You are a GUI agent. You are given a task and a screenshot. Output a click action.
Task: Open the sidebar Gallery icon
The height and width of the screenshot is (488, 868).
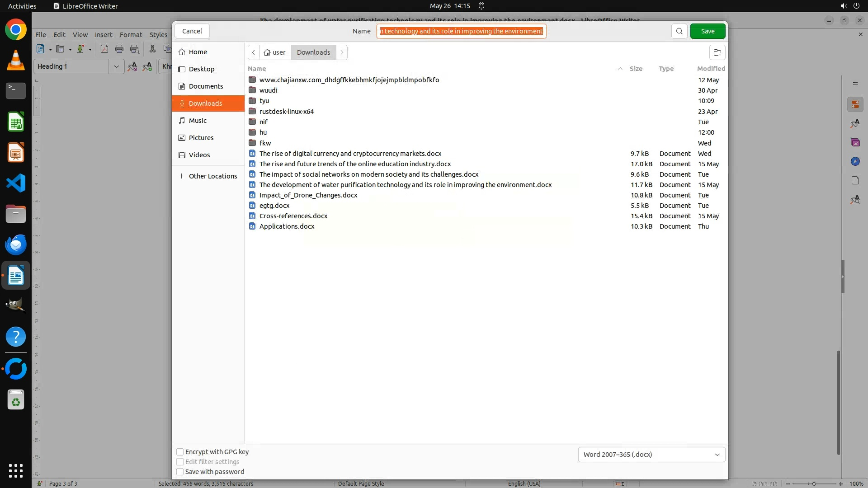tap(855, 143)
